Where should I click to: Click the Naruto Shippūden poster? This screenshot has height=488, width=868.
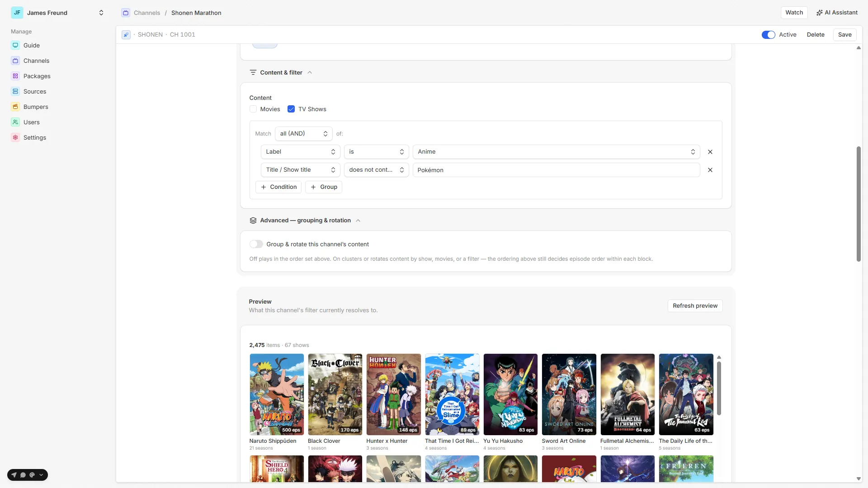coord(277,394)
